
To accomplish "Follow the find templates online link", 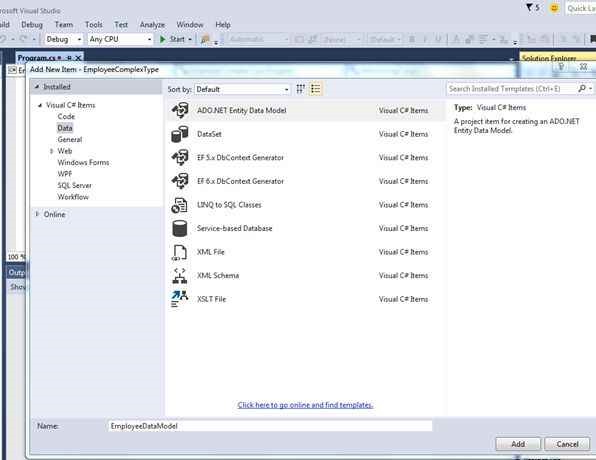I will pyautogui.click(x=305, y=405).
